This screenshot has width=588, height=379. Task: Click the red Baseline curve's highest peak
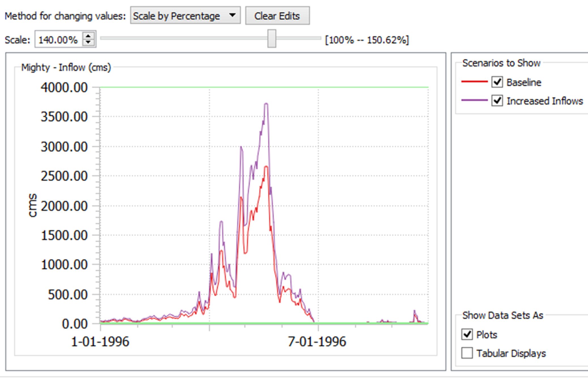click(266, 167)
